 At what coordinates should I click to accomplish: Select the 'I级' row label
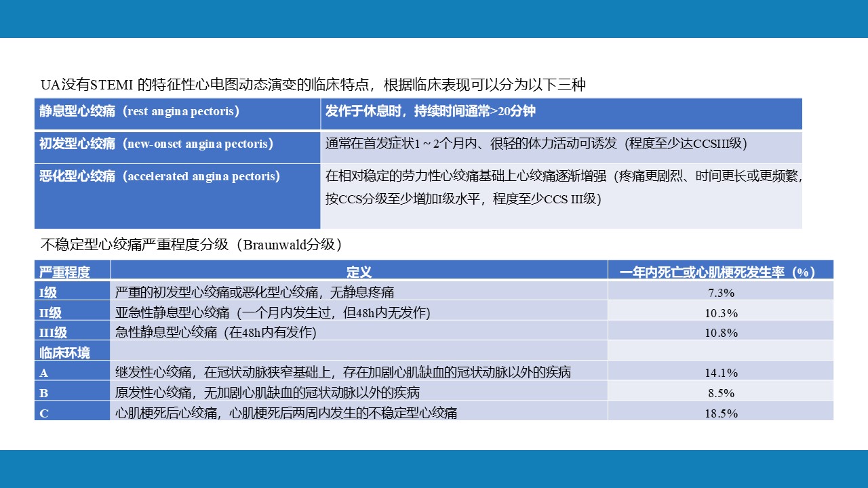(x=73, y=291)
